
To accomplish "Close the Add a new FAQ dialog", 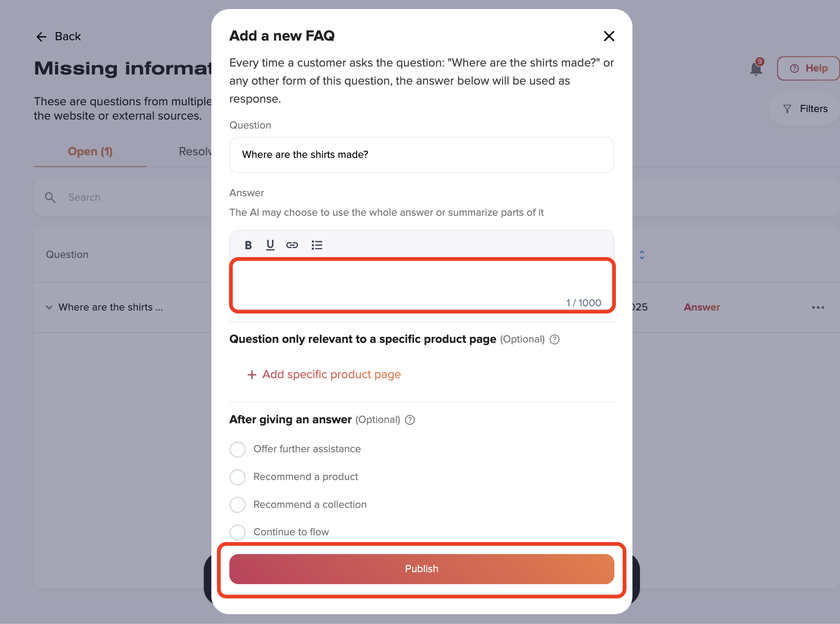I will pos(609,36).
